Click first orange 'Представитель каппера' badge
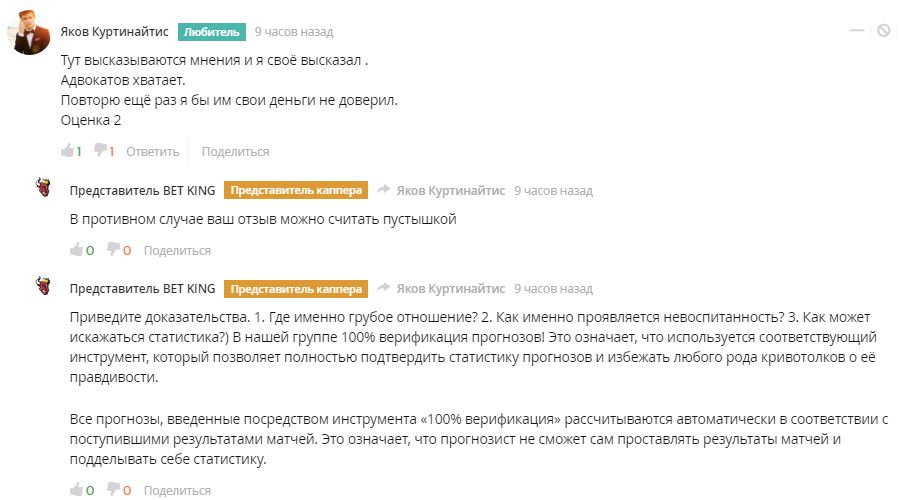 tap(296, 190)
